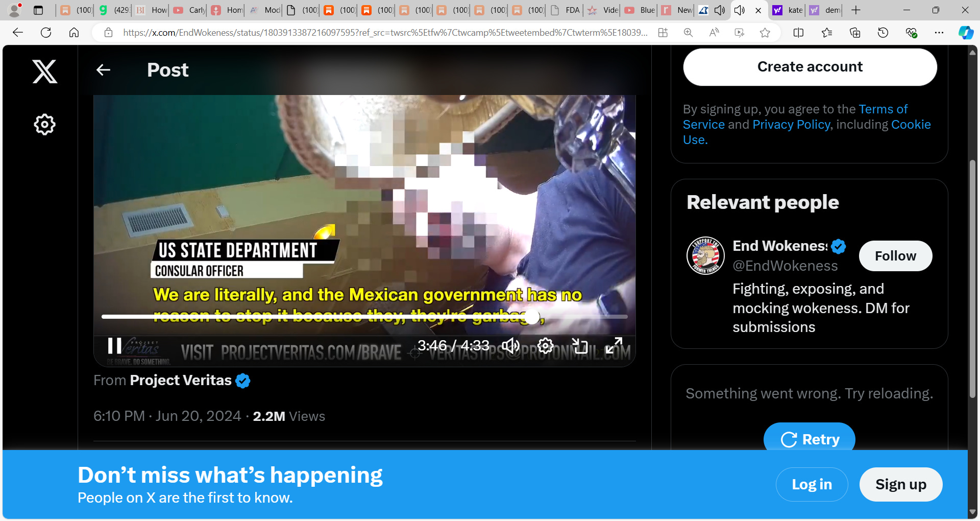Open video in picture-in-picture mode
This screenshot has height=521, width=980.
click(x=580, y=346)
